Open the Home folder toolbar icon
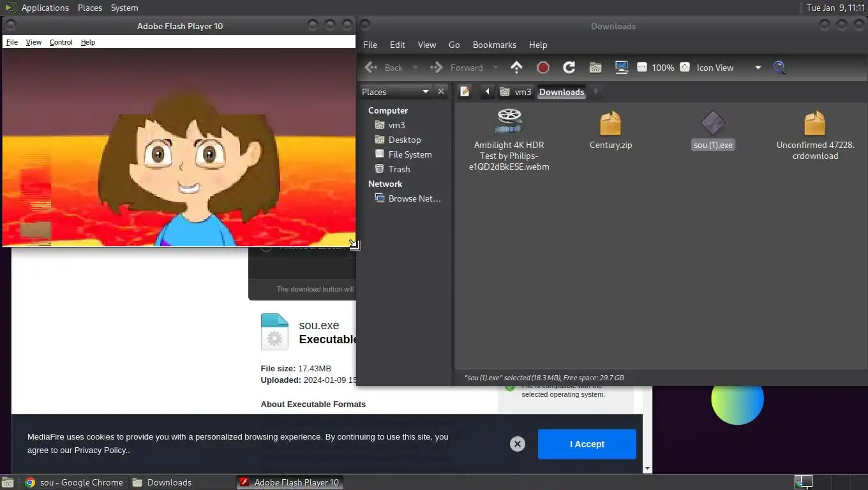The image size is (868, 490). click(595, 67)
